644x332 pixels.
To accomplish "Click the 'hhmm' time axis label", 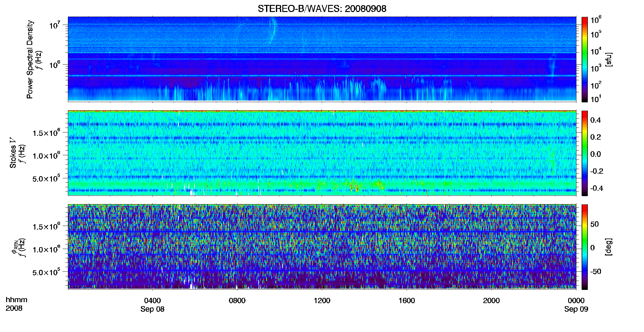I will pyautogui.click(x=16, y=300).
